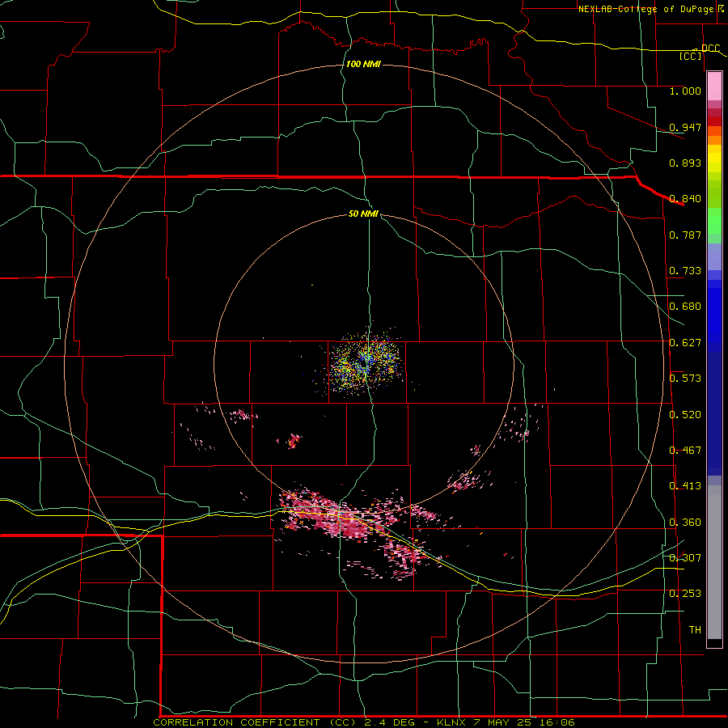Click the 0.360 color scale value

coord(685,523)
